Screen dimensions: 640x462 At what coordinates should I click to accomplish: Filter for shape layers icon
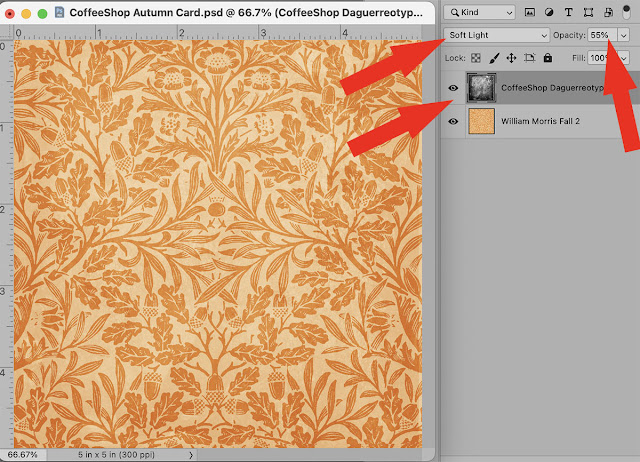[588, 13]
